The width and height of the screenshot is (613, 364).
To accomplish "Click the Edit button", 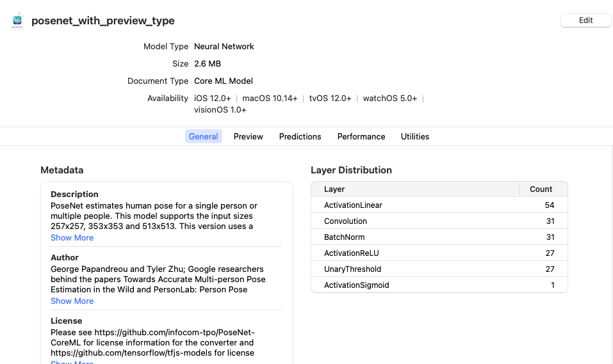I will click(585, 20).
